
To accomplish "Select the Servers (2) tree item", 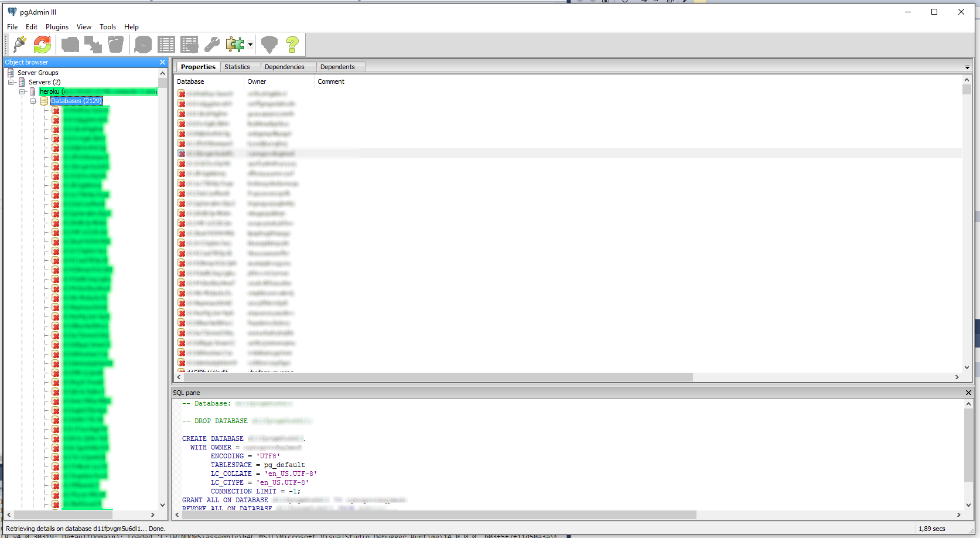I will tap(45, 82).
